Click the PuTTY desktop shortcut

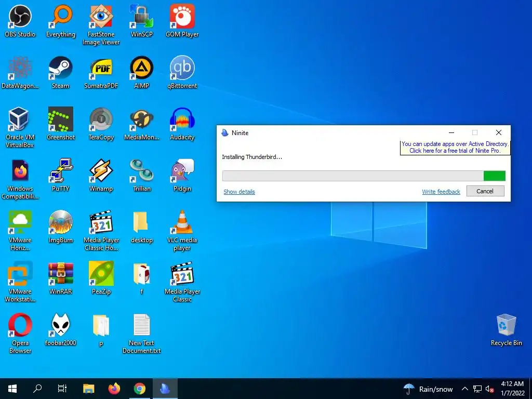(x=61, y=176)
